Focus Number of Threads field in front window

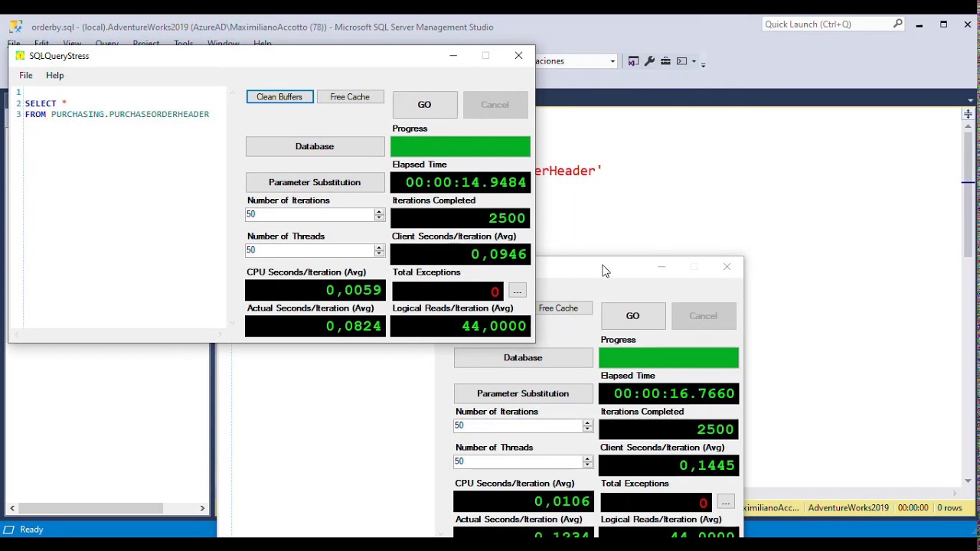(x=309, y=250)
